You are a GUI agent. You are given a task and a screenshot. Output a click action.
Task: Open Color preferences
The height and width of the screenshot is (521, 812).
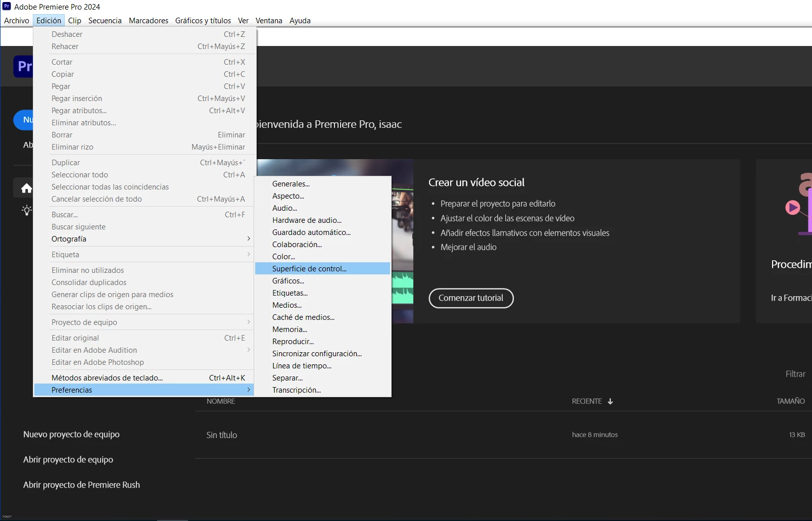323,257
